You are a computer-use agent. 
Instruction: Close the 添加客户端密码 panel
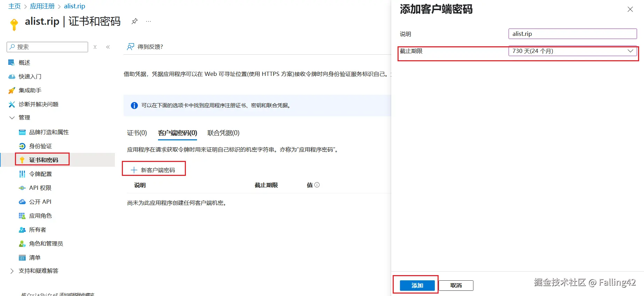pyautogui.click(x=630, y=9)
